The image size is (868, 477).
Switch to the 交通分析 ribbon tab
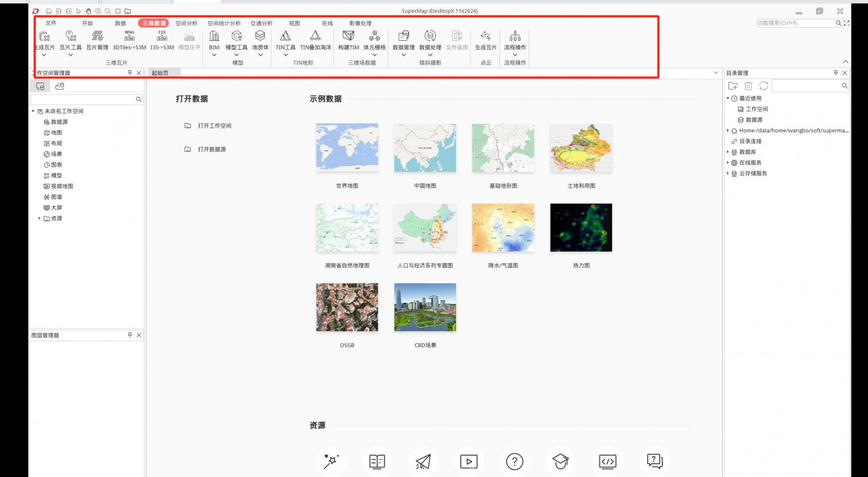coord(261,23)
